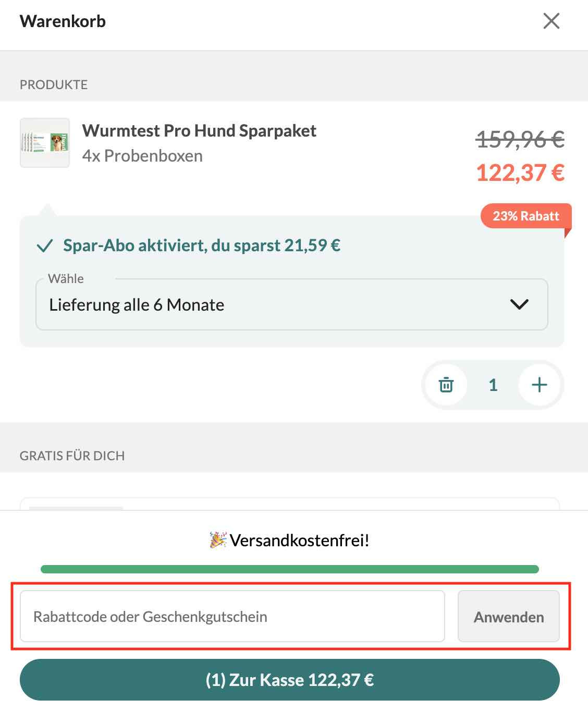Click the trash can icon to remove product

click(x=445, y=385)
